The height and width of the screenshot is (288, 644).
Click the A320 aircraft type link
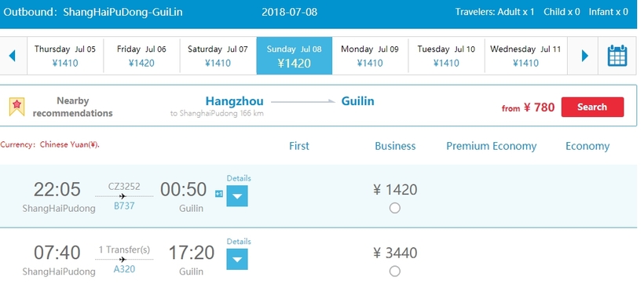pos(124,269)
